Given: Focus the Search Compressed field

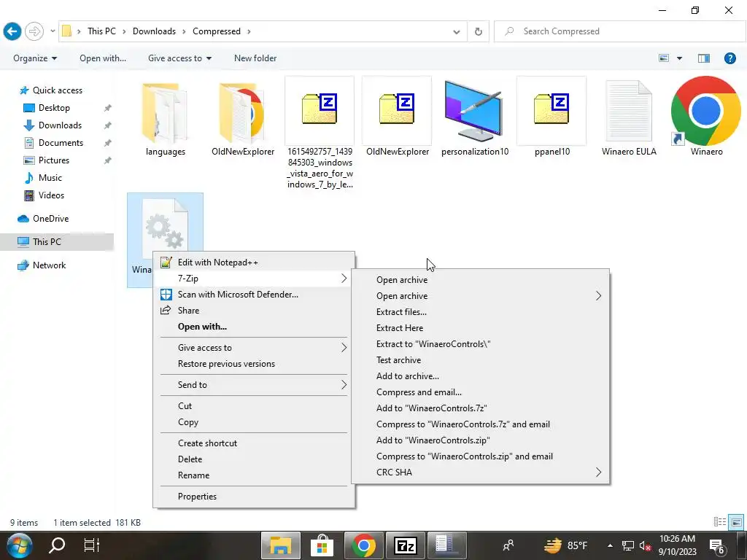Looking at the screenshot, I should [x=619, y=31].
